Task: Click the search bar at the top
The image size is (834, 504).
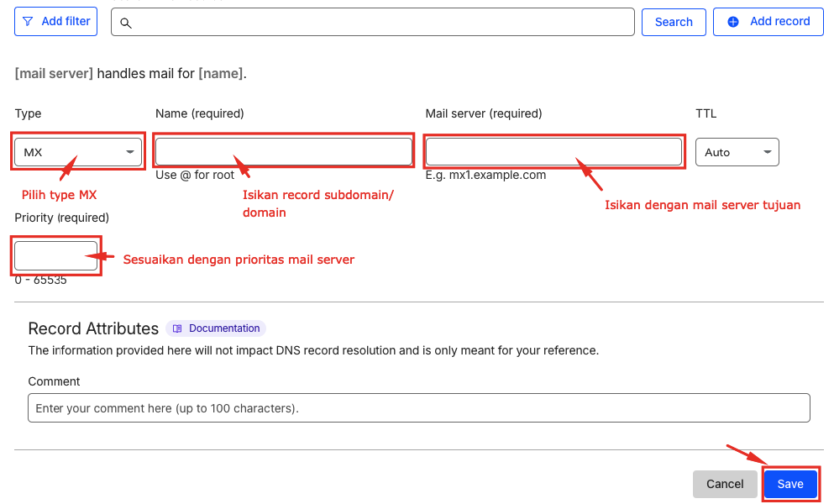Action: [x=372, y=23]
